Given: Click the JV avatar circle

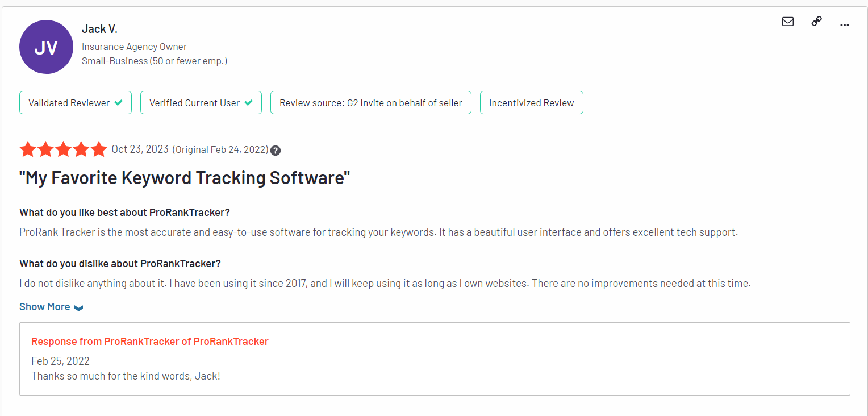Looking at the screenshot, I should 46,47.
